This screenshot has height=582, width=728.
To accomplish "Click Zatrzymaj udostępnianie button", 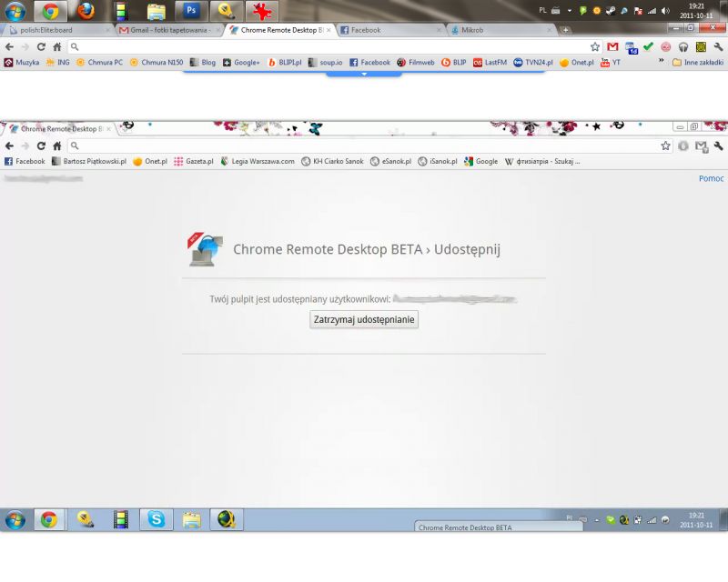I will pyautogui.click(x=364, y=319).
